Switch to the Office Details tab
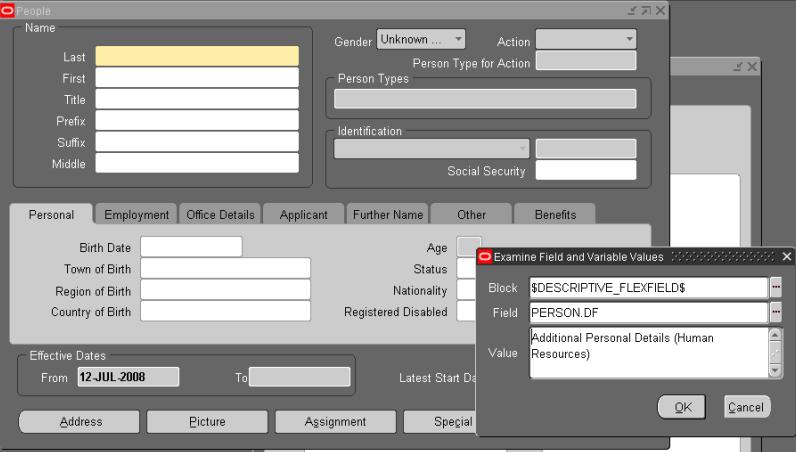The height and width of the screenshot is (452, 796). pyautogui.click(x=220, y=215)
